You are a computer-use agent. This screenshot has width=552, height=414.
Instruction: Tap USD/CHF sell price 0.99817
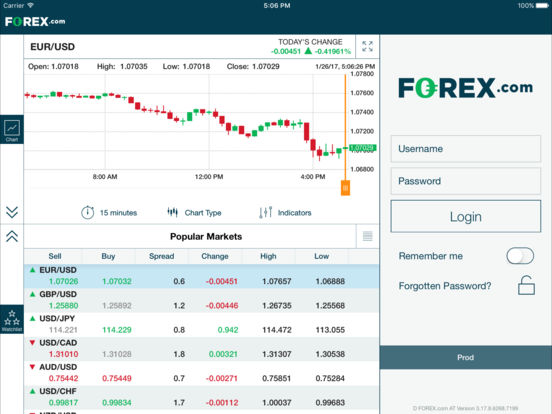click(63, 403)
